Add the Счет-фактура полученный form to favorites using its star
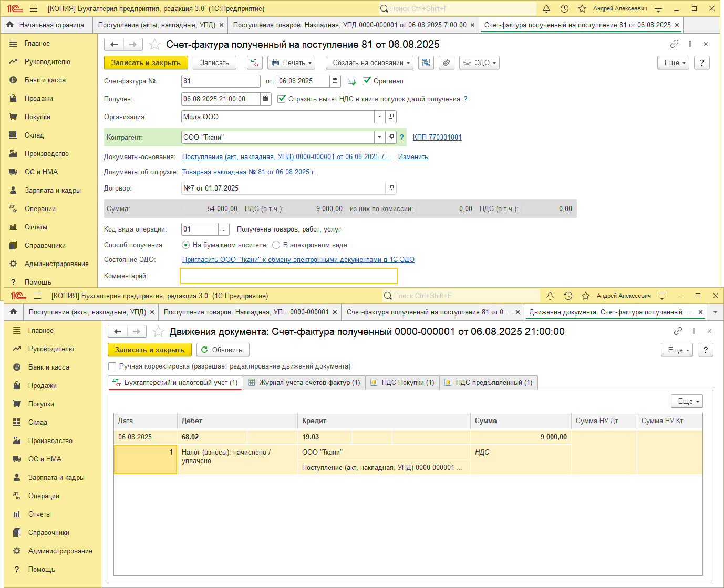This screenshot has width=724, height=588. click(154, 45)
